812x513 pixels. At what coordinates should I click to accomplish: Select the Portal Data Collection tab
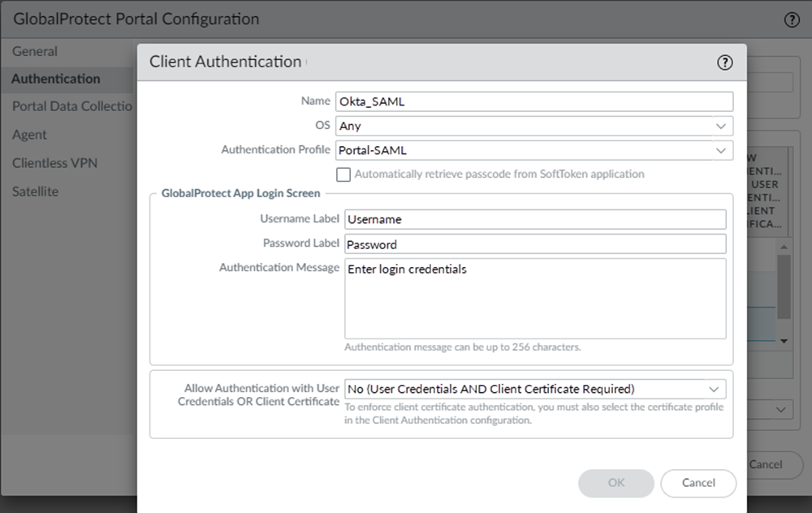(71, 106)
